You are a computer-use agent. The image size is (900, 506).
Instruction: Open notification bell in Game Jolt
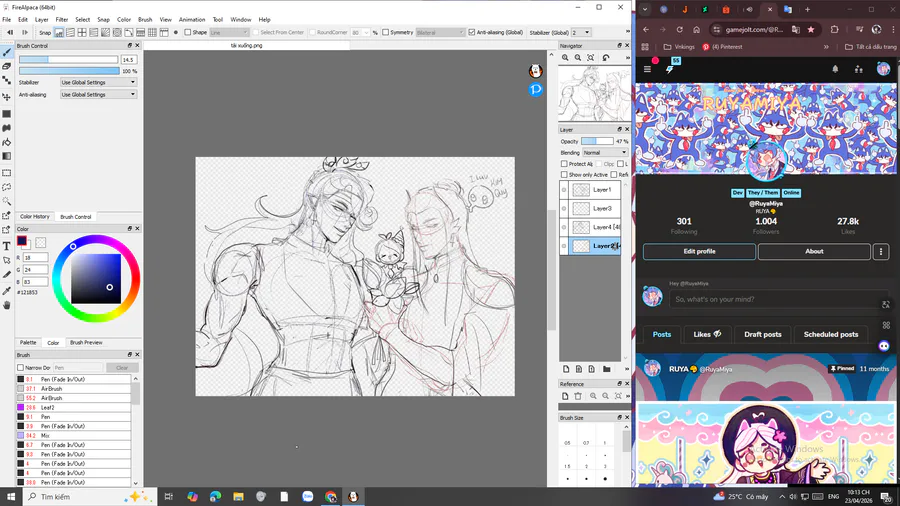pos(835,69)
